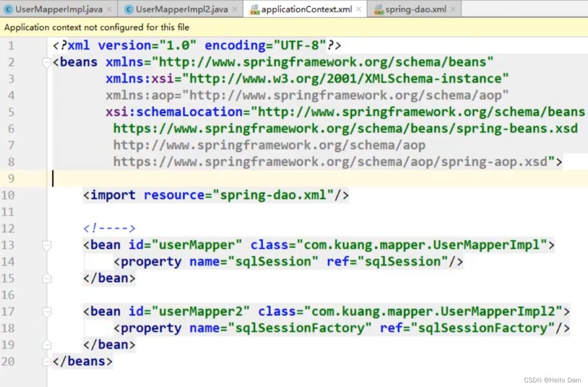Click the com.kuang.mapper.UserMapperImpl class reference
The height and width of the screenshot is (387, 588).
click(x=422, y=245)
